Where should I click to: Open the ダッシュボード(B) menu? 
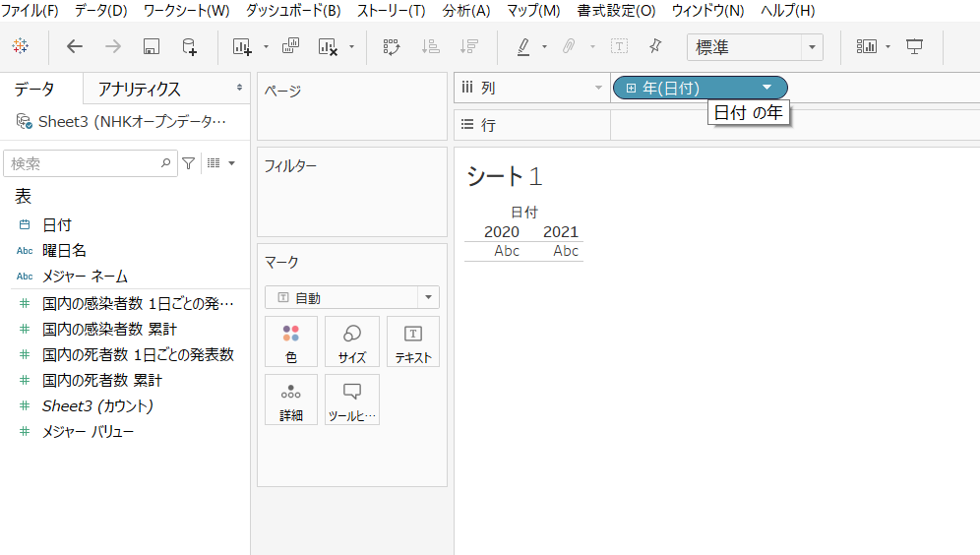(293, 11)
